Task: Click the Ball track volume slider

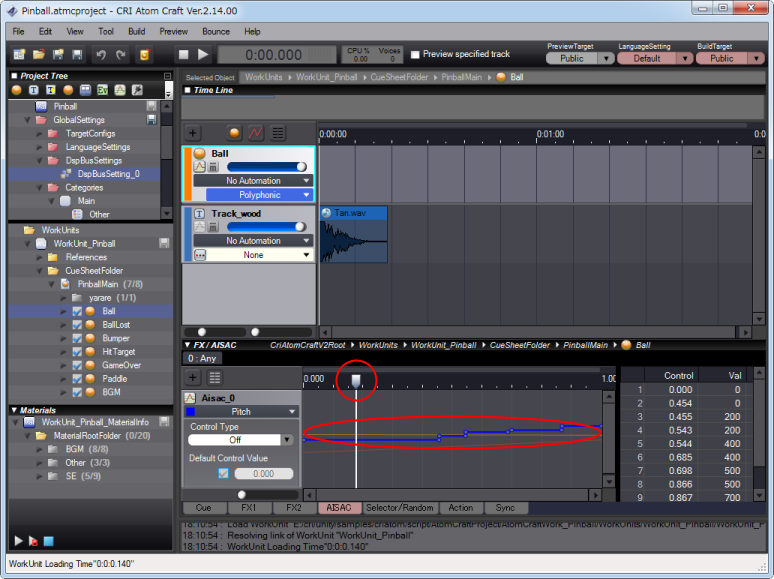Action: coord(266,167)
